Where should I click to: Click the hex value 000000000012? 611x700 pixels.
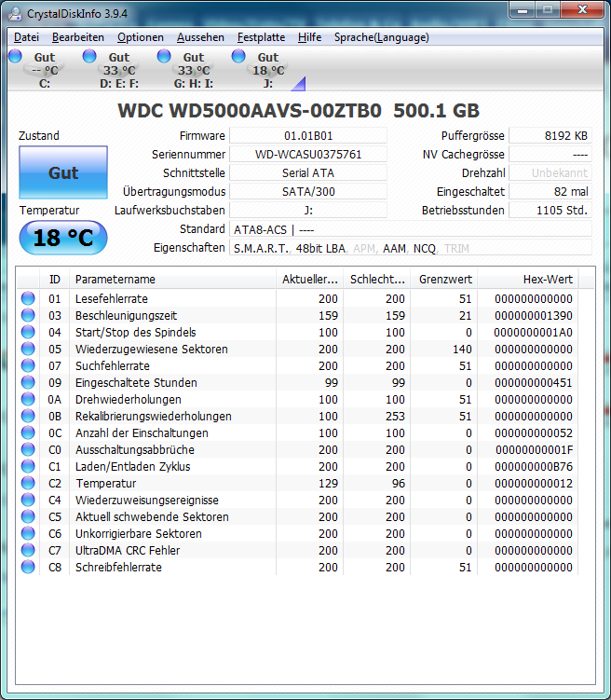tap(534, 484)
